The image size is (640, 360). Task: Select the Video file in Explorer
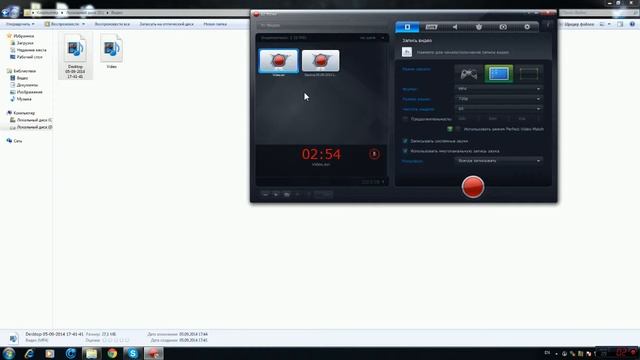coord(111,51)
